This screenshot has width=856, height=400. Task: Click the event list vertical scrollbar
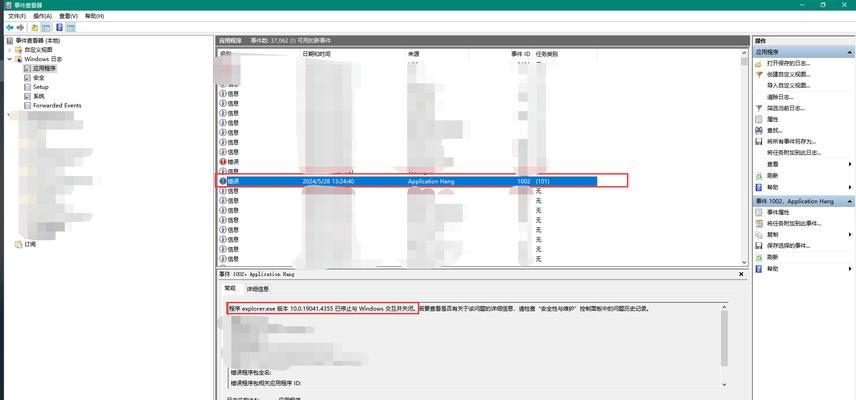click(744, 157)
